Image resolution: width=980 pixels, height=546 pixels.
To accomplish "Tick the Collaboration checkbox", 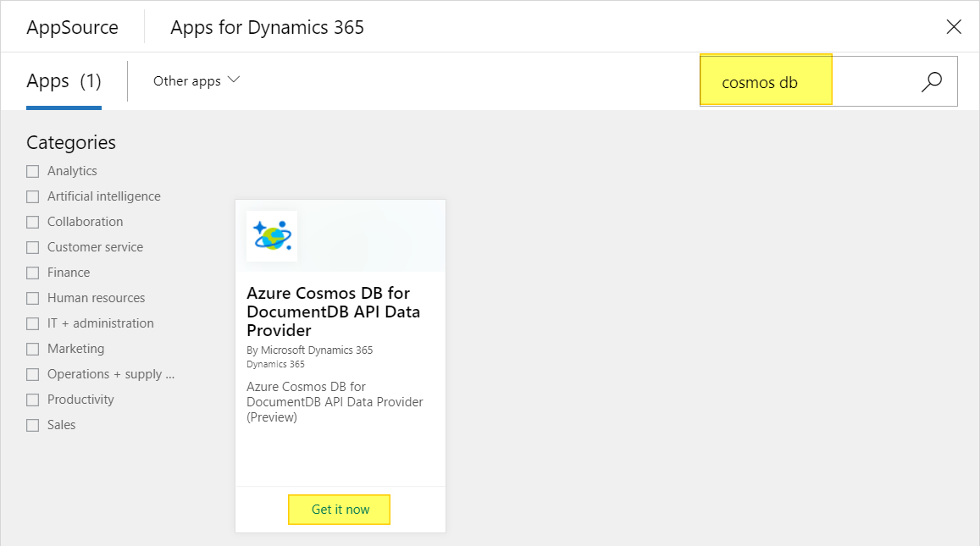I will 32,223.
